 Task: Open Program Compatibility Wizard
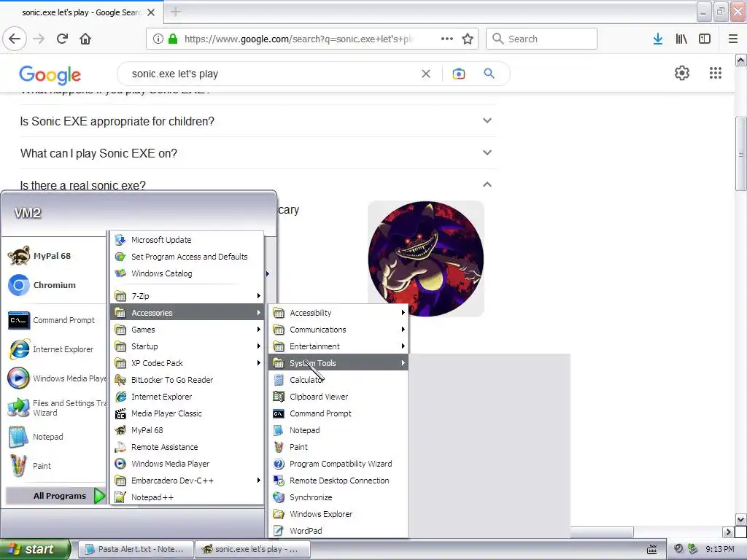point(338,464)
